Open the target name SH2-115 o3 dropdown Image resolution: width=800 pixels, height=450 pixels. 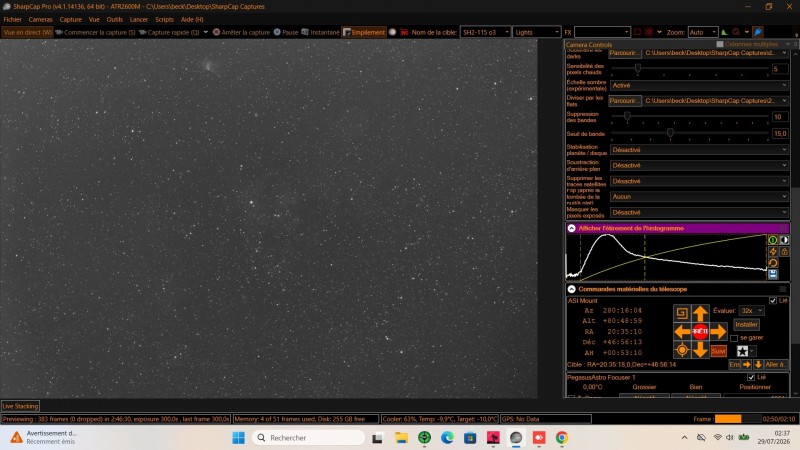[x=485, y=32]
